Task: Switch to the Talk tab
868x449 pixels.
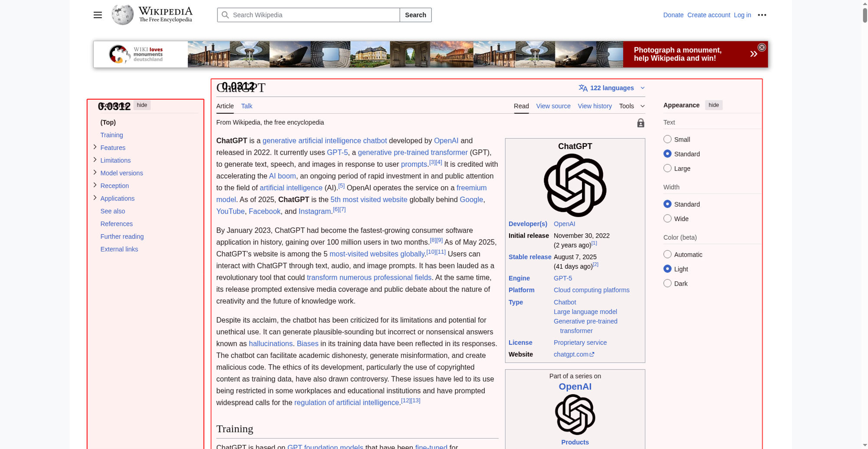Action: tap(247, 106)
